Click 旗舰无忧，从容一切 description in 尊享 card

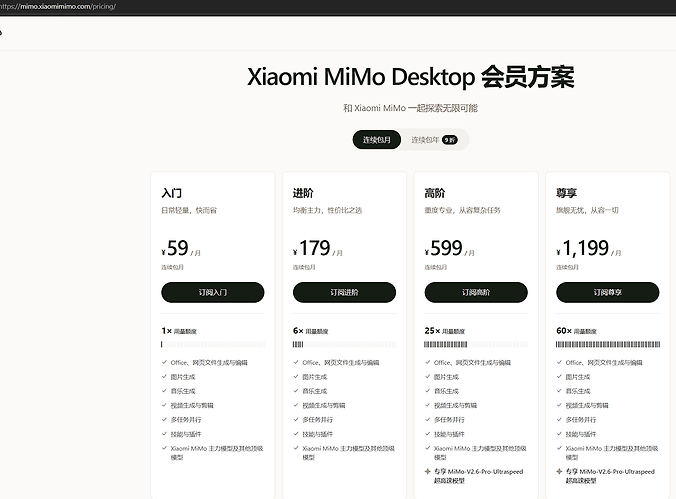(587, 210)
